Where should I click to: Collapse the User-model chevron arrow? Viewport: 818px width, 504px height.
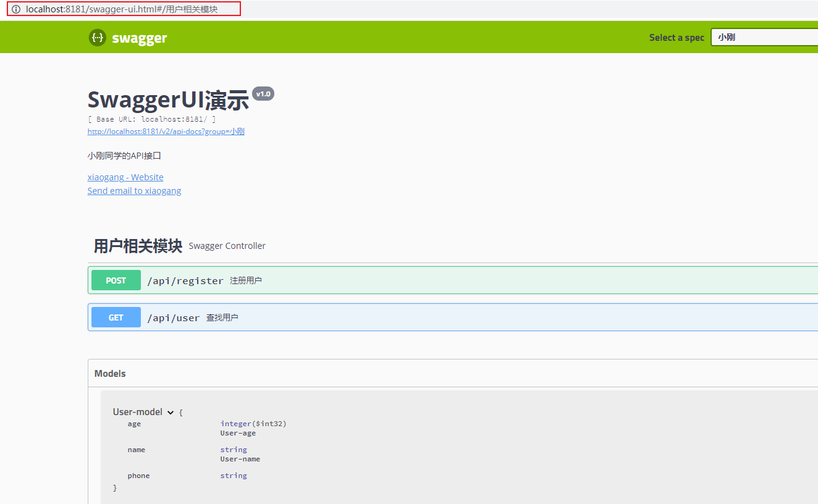[x=171, y=413]
